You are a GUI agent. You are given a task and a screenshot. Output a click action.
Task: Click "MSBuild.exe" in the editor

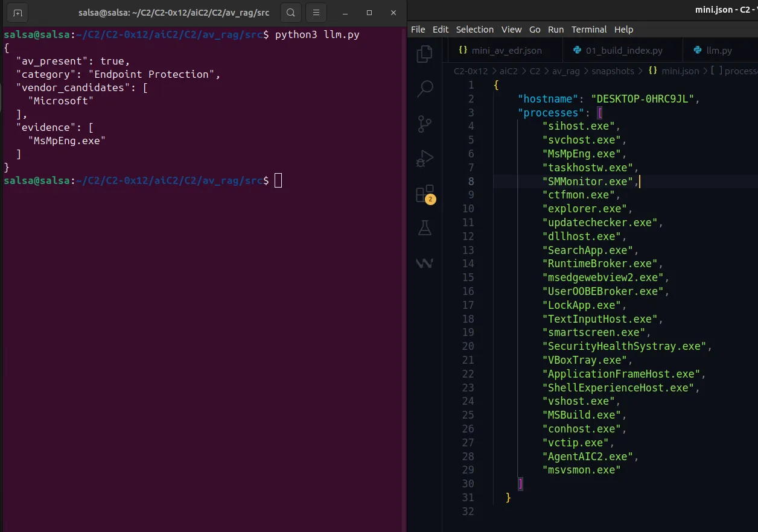click(581, 415)
